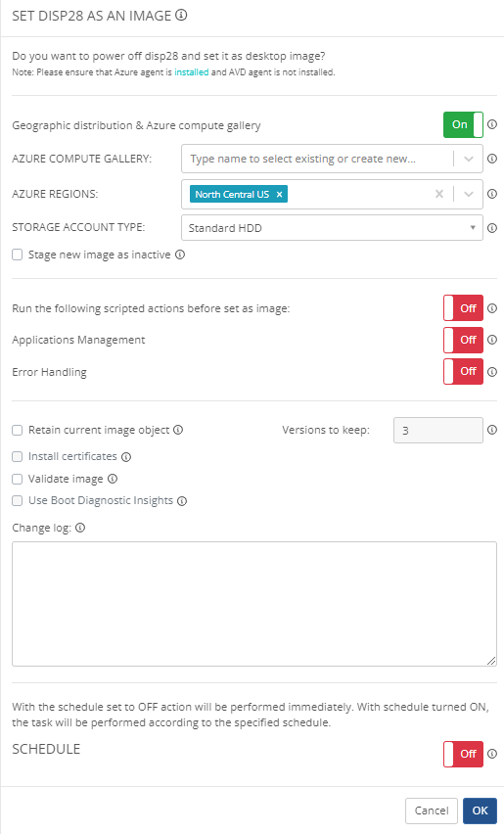Show info for Stage new image as inactive
The image size is (504, 834).
tap(180, 255)
